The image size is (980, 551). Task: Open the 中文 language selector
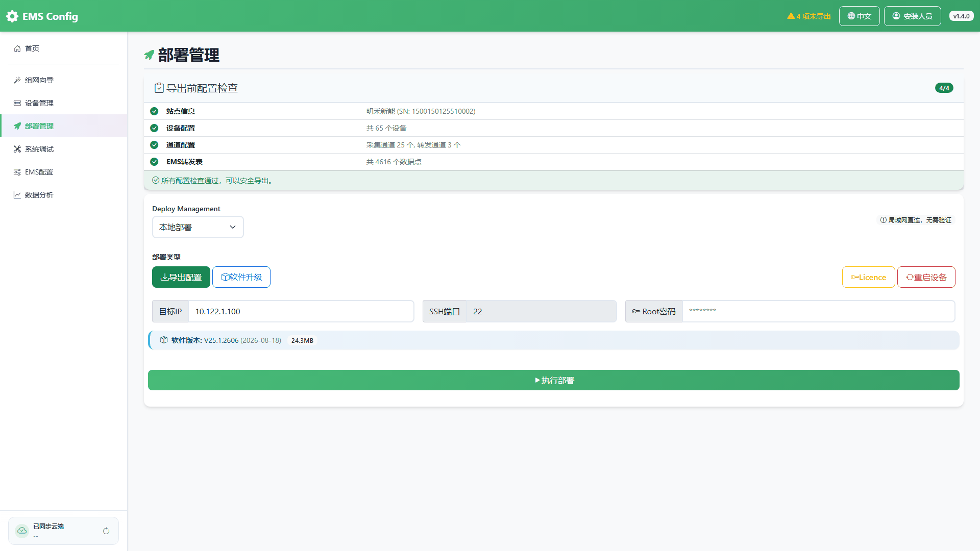pyautogui.click(x=859, y=16)
